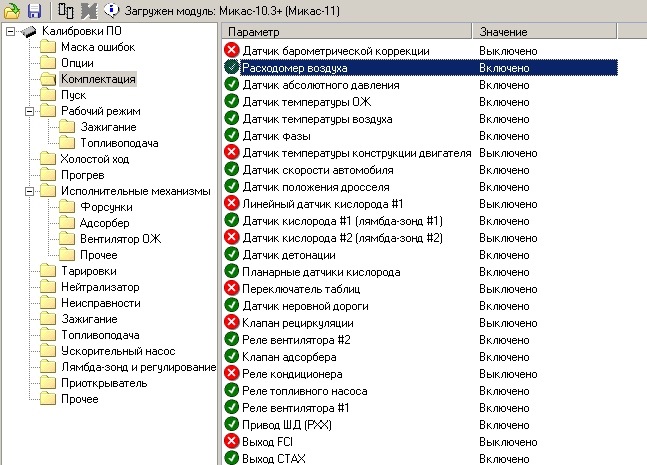Click green check icon for Реле вентилятора #1
Screen dimensions: 647x465
[231, 407]
